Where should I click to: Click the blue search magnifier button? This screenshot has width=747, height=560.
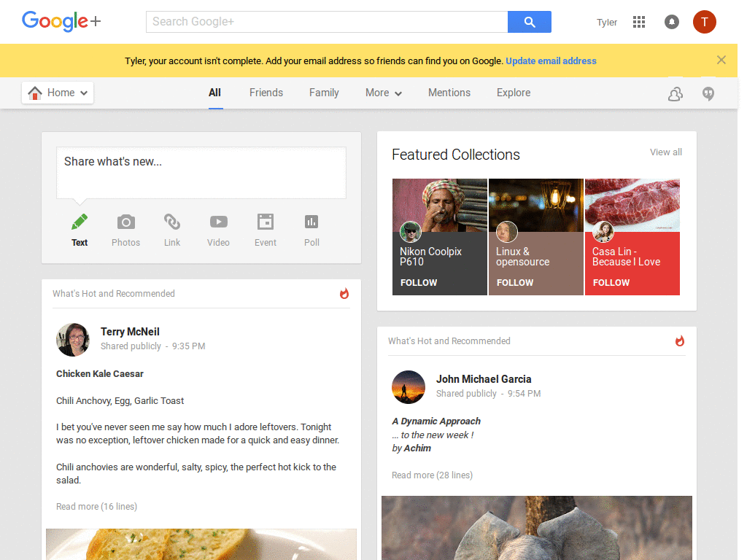(x=530, y=22)
